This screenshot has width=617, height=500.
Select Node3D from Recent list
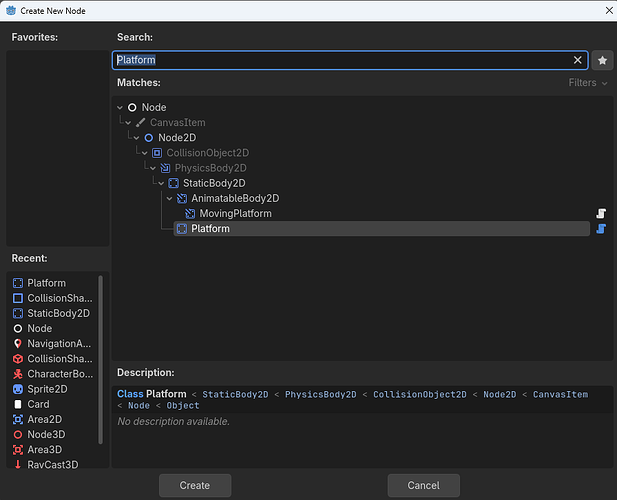pos(46,434)
